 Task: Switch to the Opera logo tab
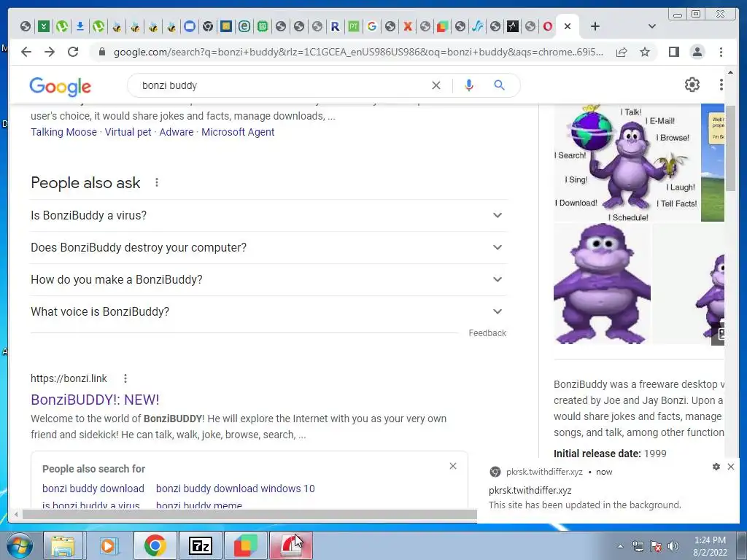click(x=548, y=26)
